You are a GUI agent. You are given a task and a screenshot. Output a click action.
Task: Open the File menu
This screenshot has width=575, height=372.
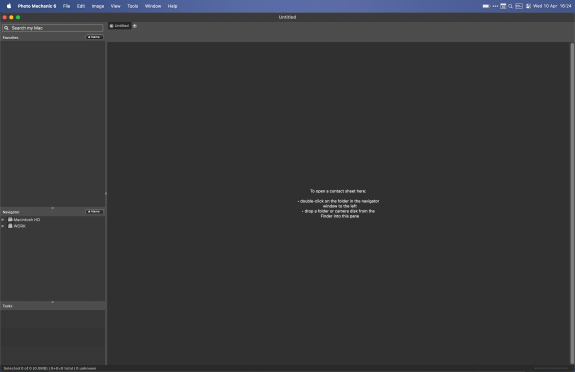tap(66, 6)
